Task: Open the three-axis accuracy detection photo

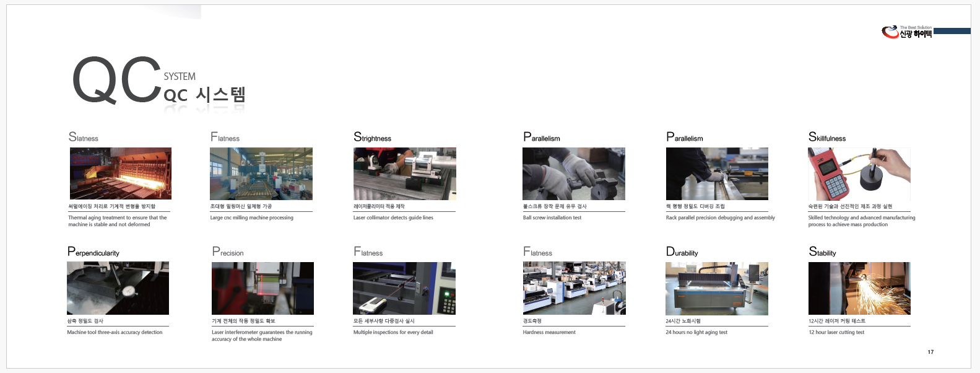Action: tap(118, 288)
